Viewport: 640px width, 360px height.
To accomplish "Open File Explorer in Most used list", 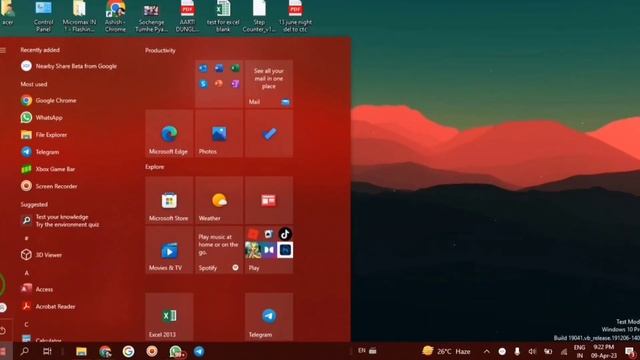I will (x=44, y=135).
